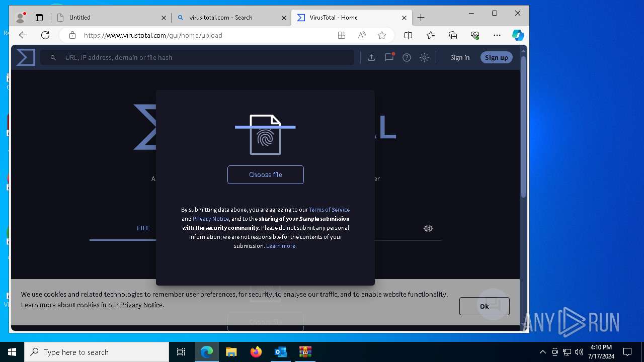Image resolution: width=644 pixels, height=362 pixels.
Task: Open the help question mark icon
Action: click(x=407, y=57)
